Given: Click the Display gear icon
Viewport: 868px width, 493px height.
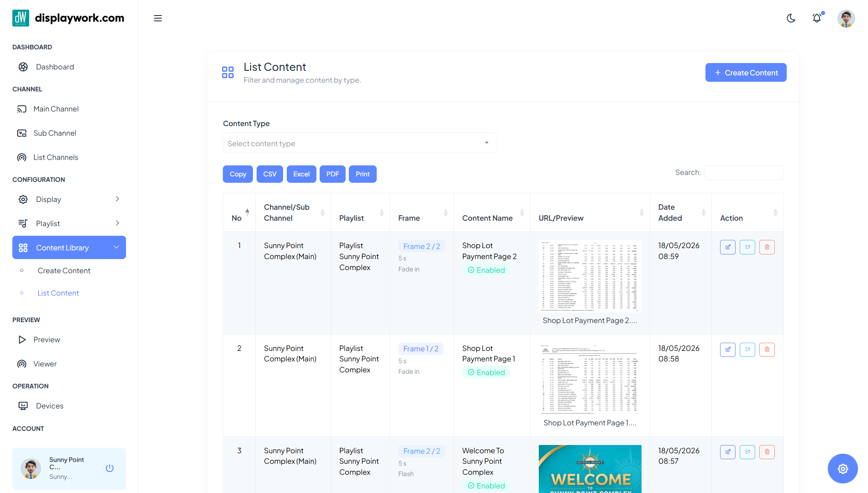Looking at the screenshot, I should tap(23, 199).
